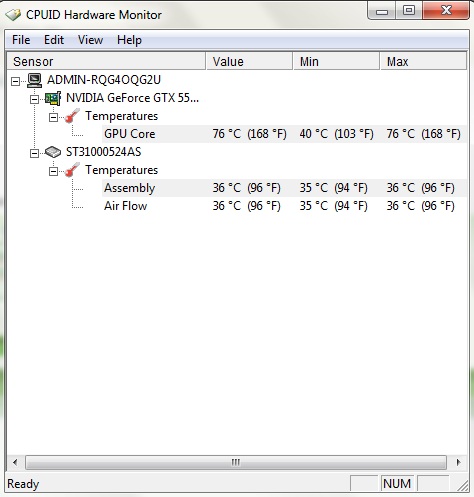Viewport: 474px width, 497px height.
Task: Select the GPU Core temperature row
Action: click(284, 134)
